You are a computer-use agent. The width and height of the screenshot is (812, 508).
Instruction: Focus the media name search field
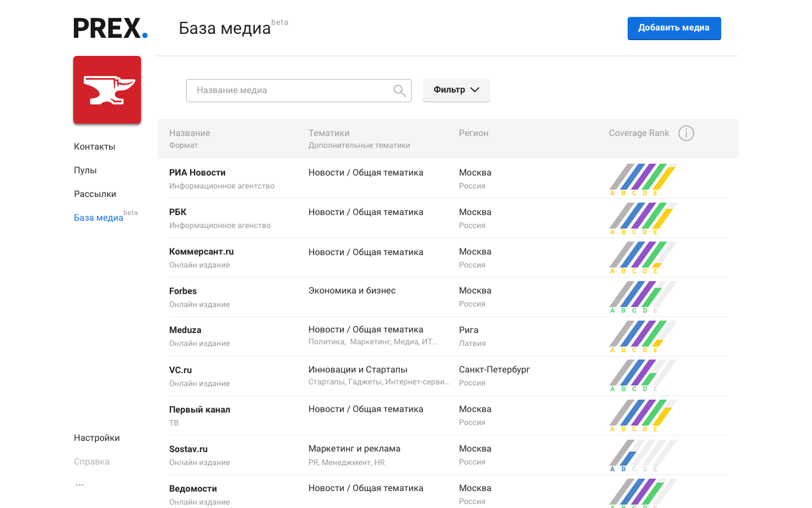[299, 90]
